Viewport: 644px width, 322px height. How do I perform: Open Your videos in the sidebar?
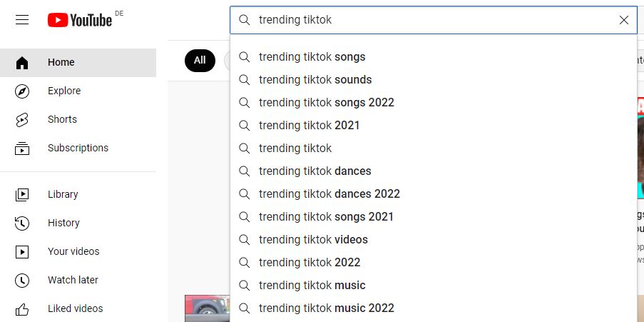(x=73, y=251)
